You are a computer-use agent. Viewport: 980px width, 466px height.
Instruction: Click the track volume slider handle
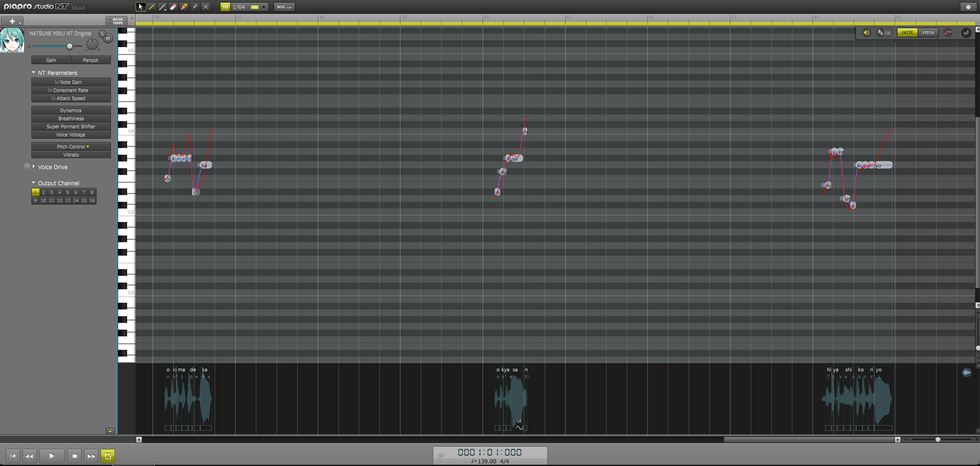(70, 46)
